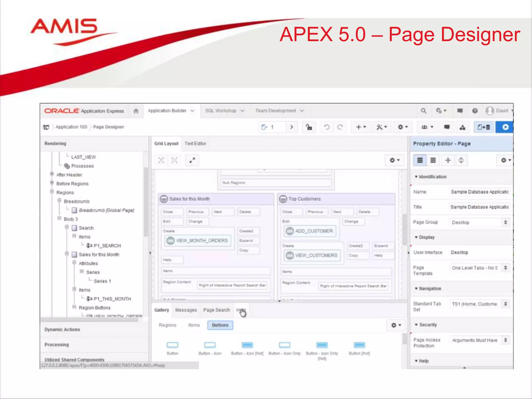Collapse the Regions tree node

pos(52,192)
